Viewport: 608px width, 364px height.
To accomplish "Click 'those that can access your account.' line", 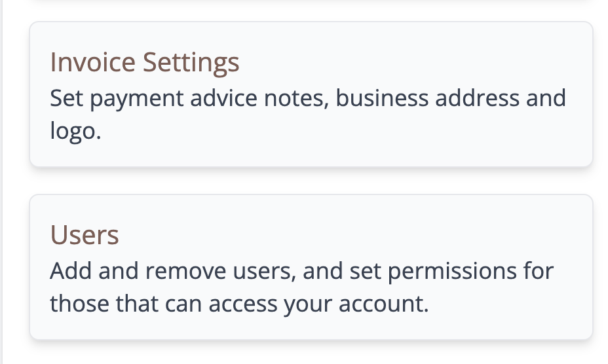I will (x=239, y=304).
